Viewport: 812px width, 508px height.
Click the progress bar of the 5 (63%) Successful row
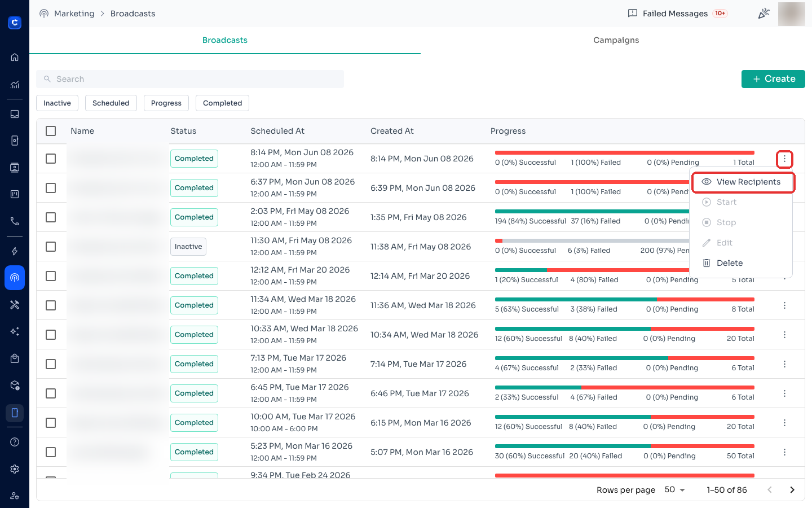[624, 299]
